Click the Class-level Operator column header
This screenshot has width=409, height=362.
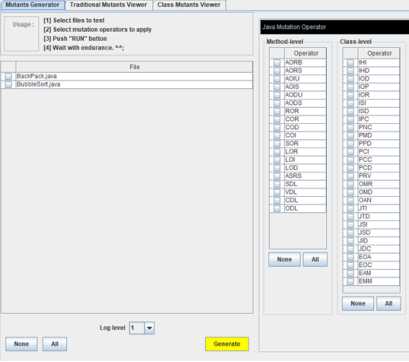[x=379, y=53]
